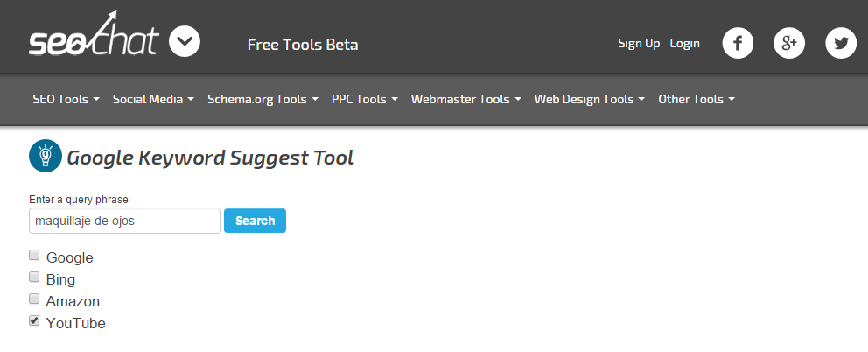Expand the Social Media menu
The height and width of the screenshot is (352, 868).
coord(153,99)
